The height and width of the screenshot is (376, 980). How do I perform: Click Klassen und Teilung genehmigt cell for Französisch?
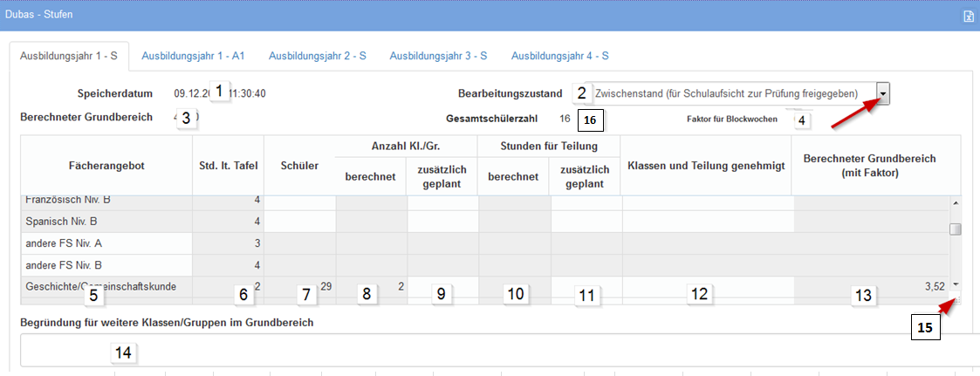tap(706, 201)
